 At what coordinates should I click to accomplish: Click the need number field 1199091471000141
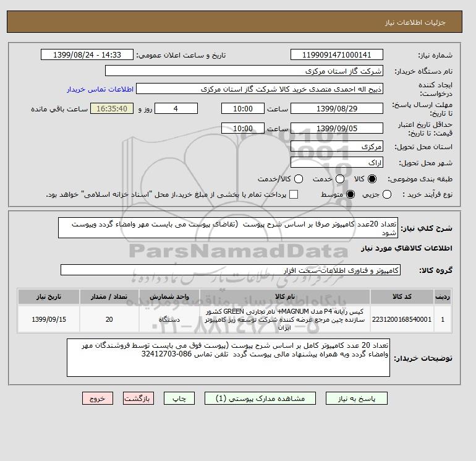[x=337, y=55]
